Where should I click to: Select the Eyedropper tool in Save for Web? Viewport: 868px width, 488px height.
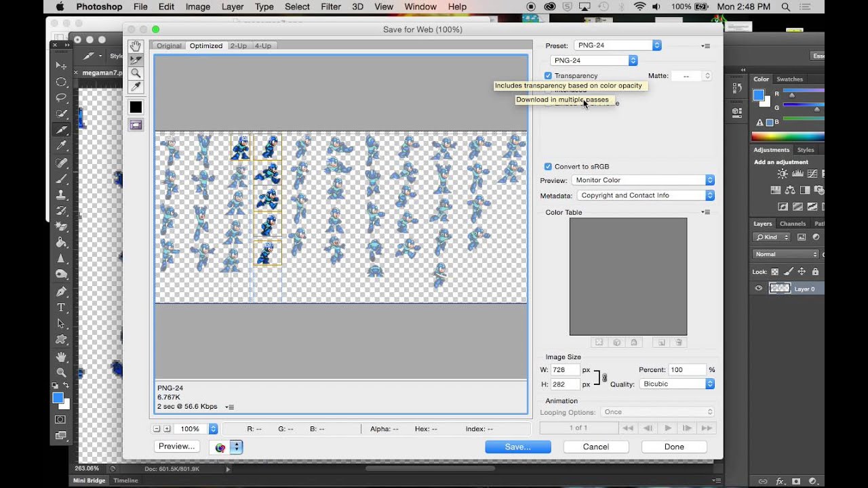click(x=136, y=87)
